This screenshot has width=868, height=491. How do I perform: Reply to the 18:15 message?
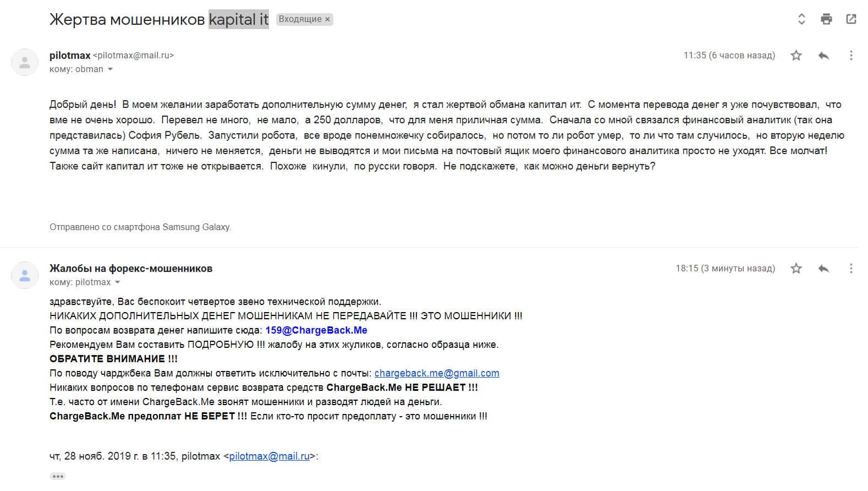(x=823, y=268)
